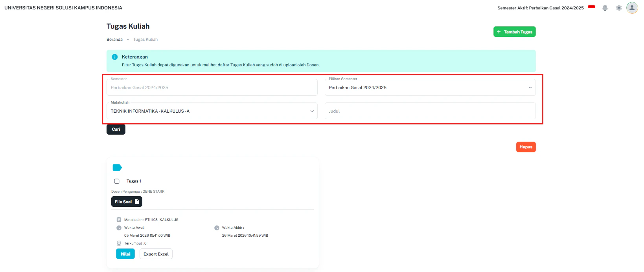
Task: Click the red Hapus button
Action: click(526, 147)
